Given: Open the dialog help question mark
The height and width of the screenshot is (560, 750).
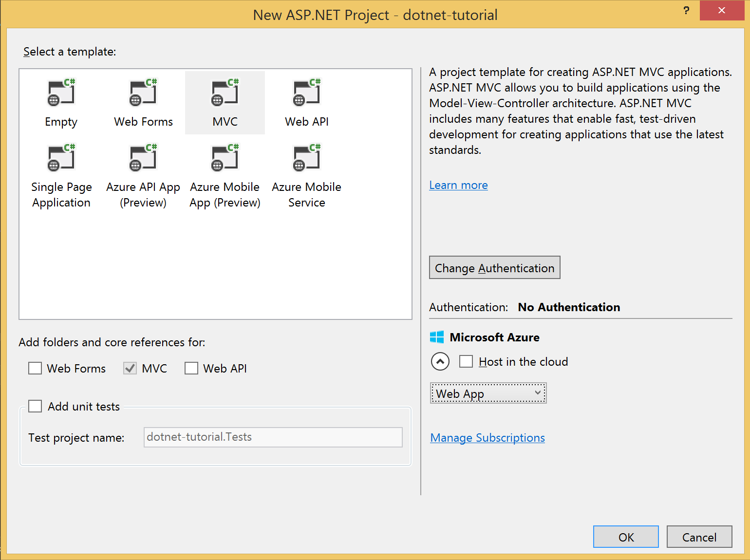Looking at the screenshot, I should pyautogui.click(x=686, y=10).
